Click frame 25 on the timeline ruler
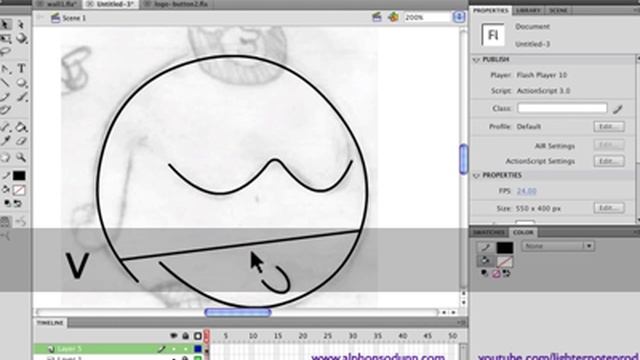 (x=327, y=336)
